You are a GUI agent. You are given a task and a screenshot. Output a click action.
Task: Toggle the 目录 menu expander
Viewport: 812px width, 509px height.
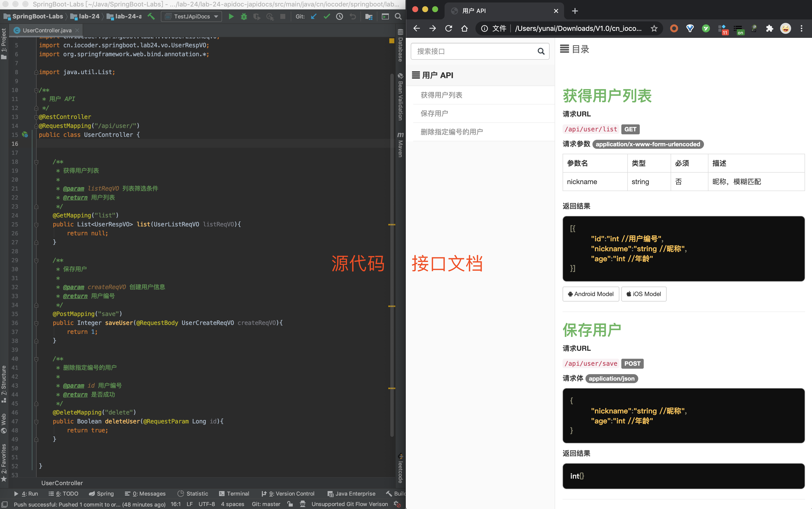pyautogui.click(x=565, y=49)
